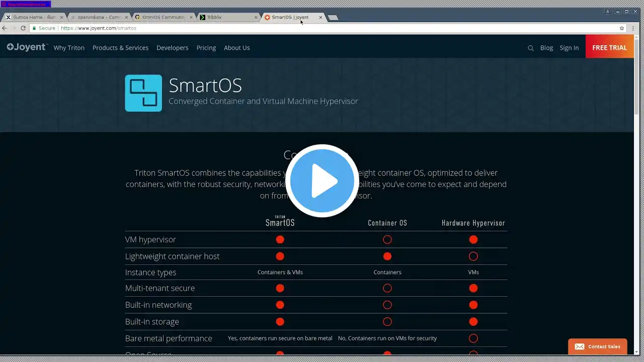
Task: Click the Joyent logo in the navbar
Action: point(27,47)
